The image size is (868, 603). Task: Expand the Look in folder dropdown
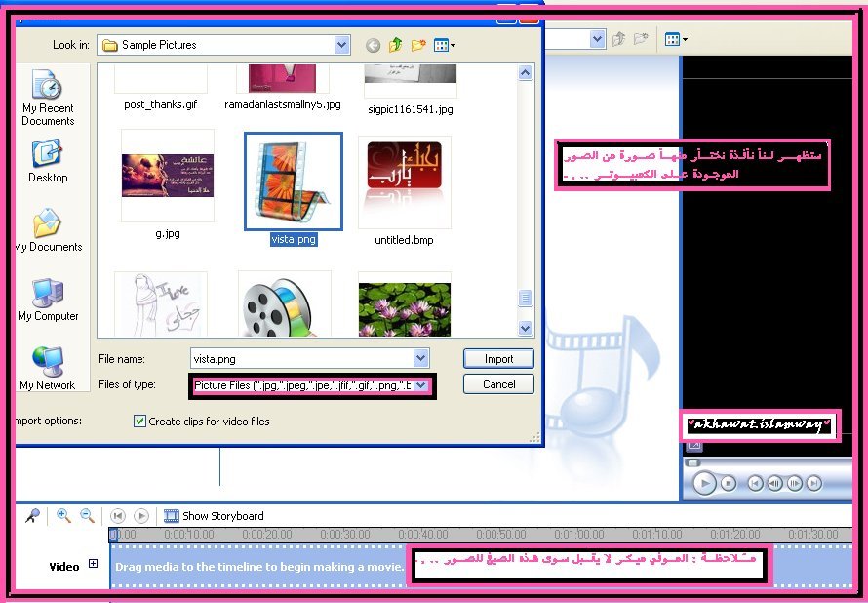pyautogui.click(x=342, y=45)
